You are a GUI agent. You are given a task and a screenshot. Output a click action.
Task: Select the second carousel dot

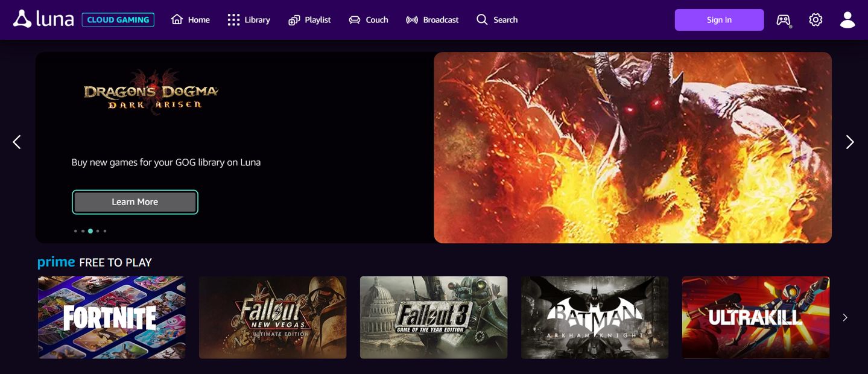coord(83,231)
